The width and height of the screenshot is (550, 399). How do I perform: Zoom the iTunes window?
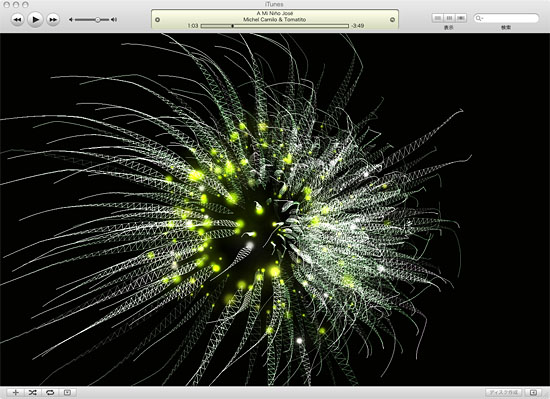pyautogui.click(x=25, y=5)
